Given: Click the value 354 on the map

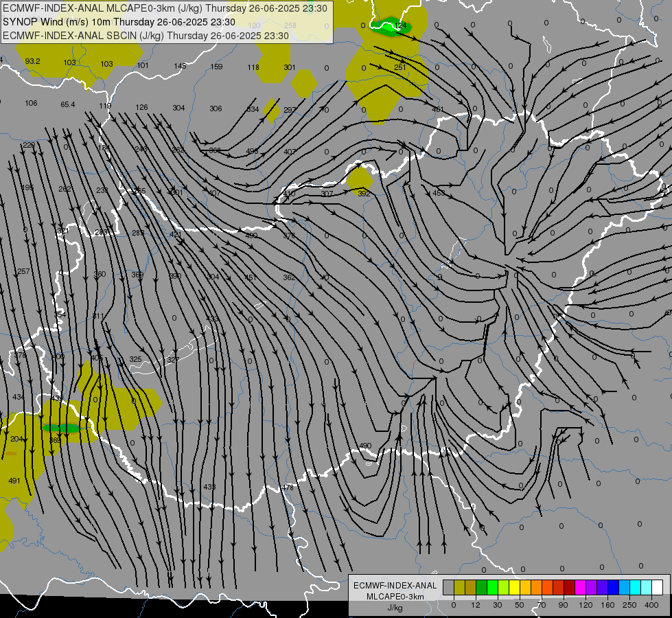Looking at the screenshot, I should (x=60, y=314).
